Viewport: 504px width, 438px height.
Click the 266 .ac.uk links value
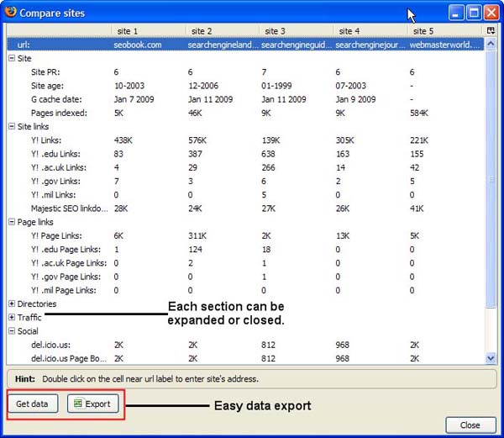[269, 167]
